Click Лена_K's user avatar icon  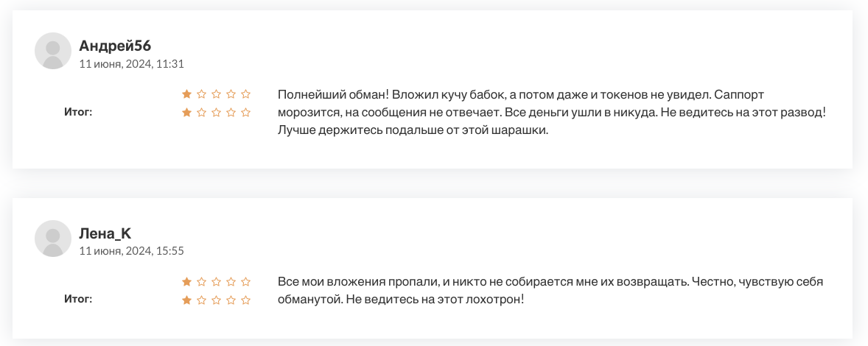[x=53, y=239]
